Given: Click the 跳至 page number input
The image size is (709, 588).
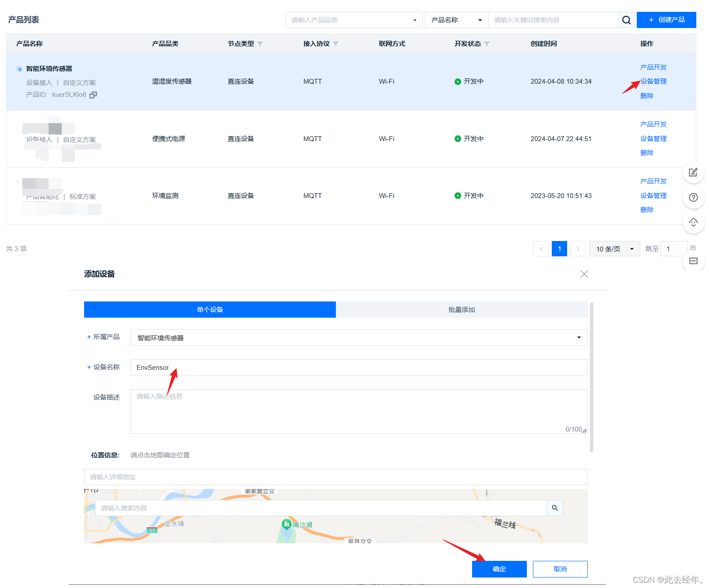Looking at the screenshot, I should click(674, 249).
